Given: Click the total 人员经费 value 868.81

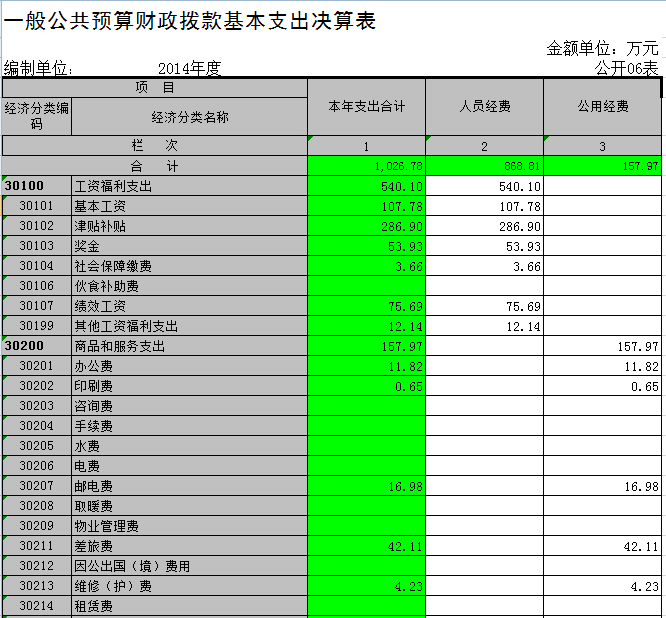Looking at the screenshot, I should pos(484,166).
